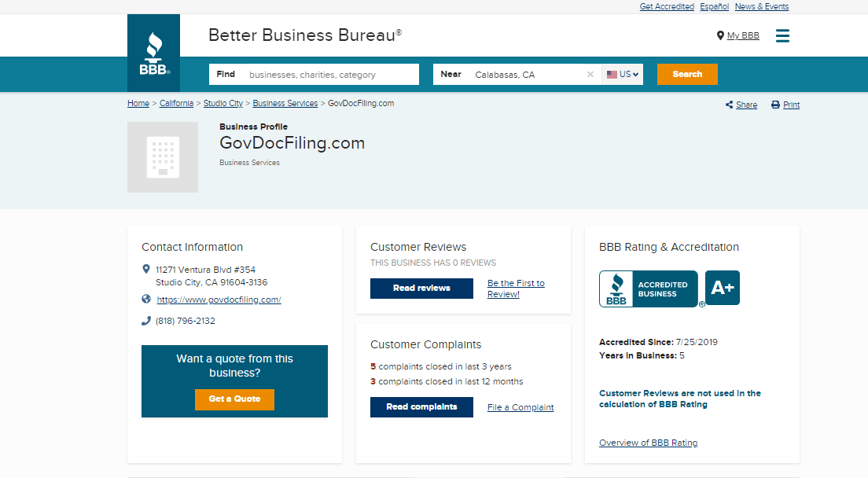Click the BBB Accredited Business seal
This screenshot has height=478, width=868.
pyautogui.click(x=648, y=289)
